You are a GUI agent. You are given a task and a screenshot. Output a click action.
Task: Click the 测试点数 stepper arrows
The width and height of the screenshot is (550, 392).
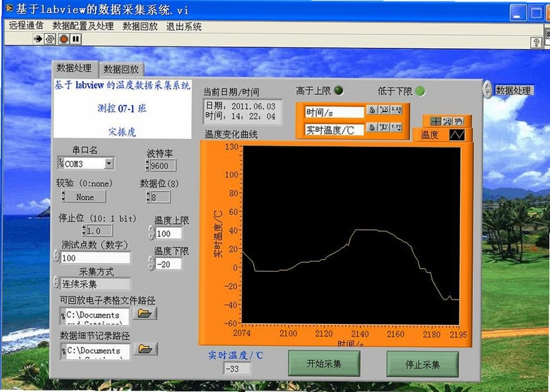tap(56, 257)
